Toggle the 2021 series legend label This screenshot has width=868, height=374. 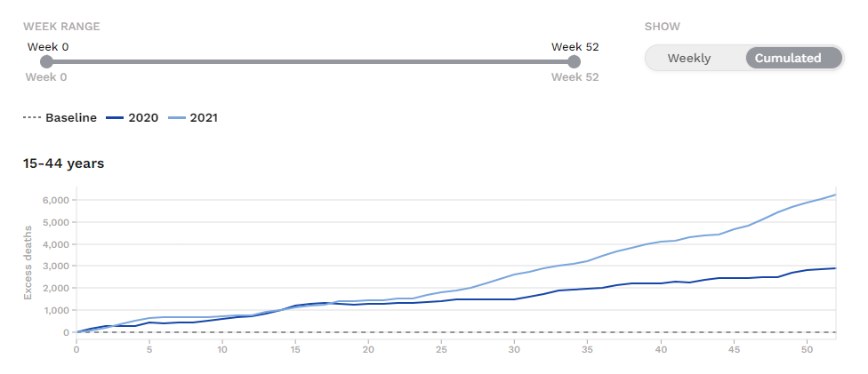coord(203,117)
